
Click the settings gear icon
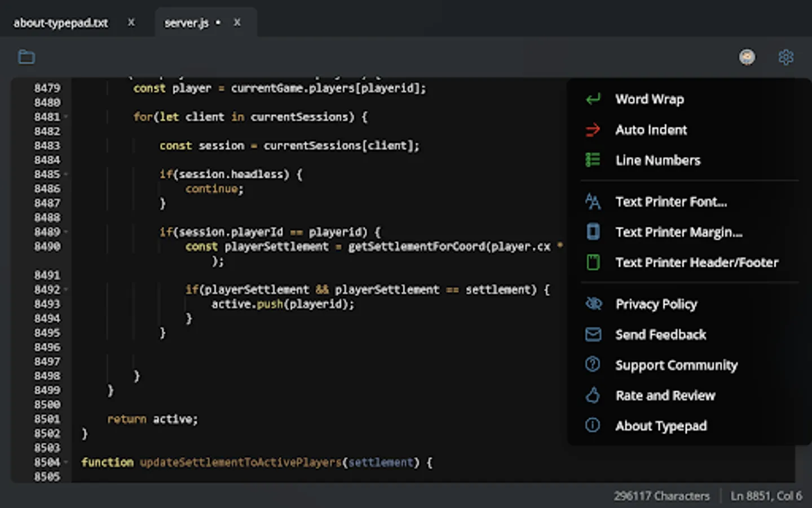785,56
